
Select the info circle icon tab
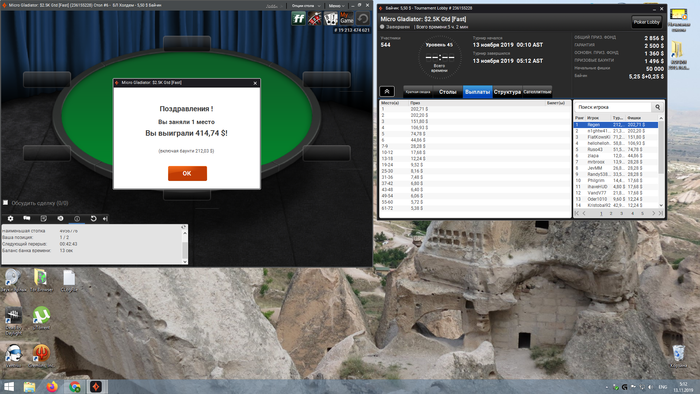(77, 219)
